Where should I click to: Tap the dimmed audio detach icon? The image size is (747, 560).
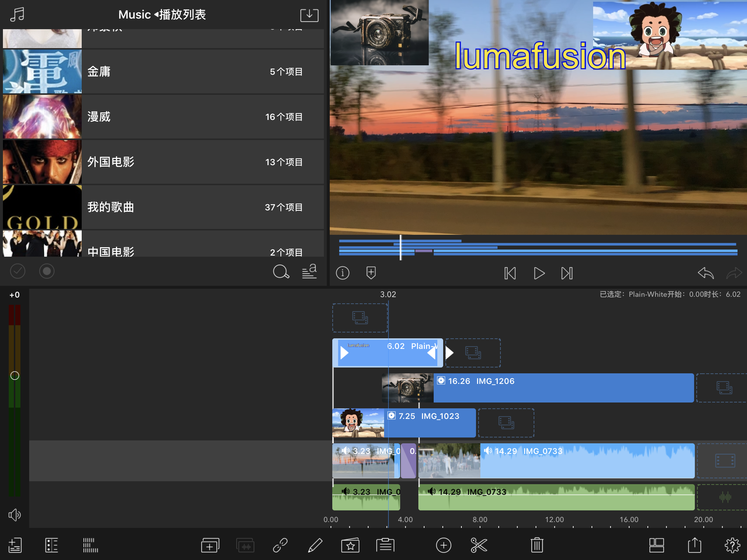pos(245,545)
